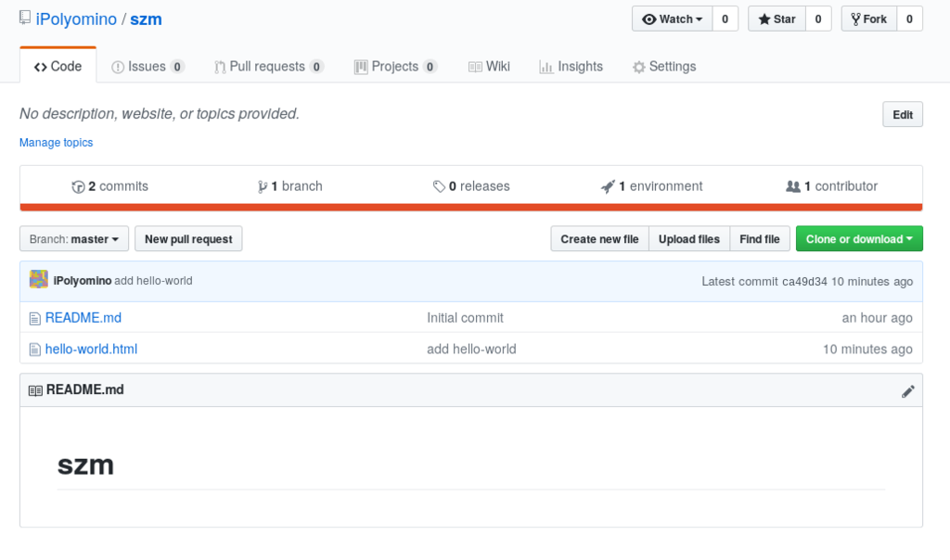Star the szm repository
Viewport: 950px width, 560px height.
[777, 19]
